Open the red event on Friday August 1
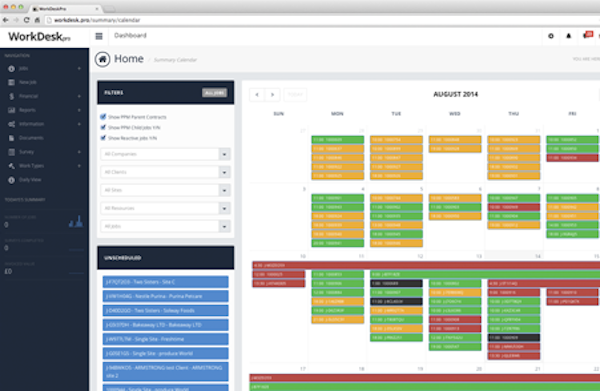 [x=572, y=158]
